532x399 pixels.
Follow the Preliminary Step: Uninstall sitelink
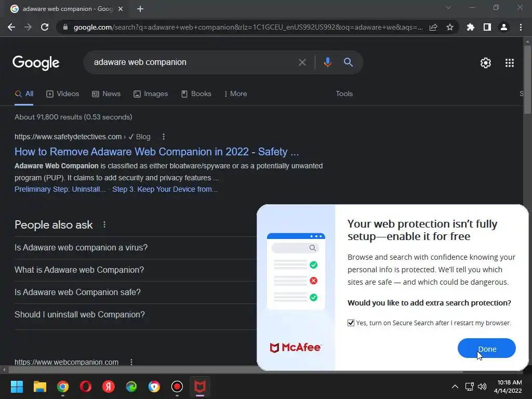pos(60,189)
